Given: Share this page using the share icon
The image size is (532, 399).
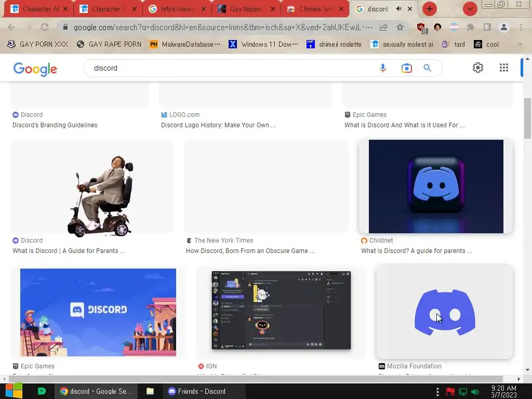Looking at the screenshot, I should (383, 27).
